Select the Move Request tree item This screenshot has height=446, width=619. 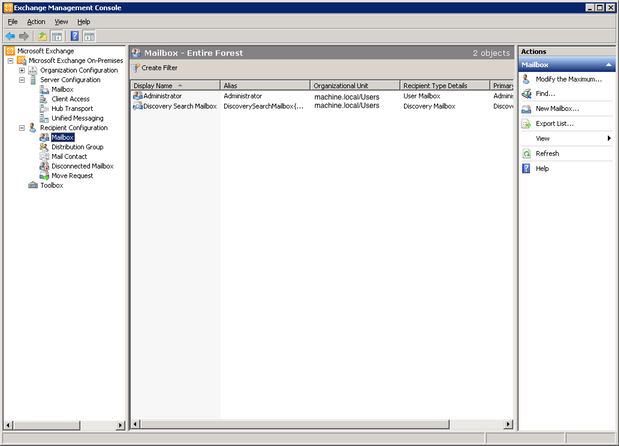(72, 176)
